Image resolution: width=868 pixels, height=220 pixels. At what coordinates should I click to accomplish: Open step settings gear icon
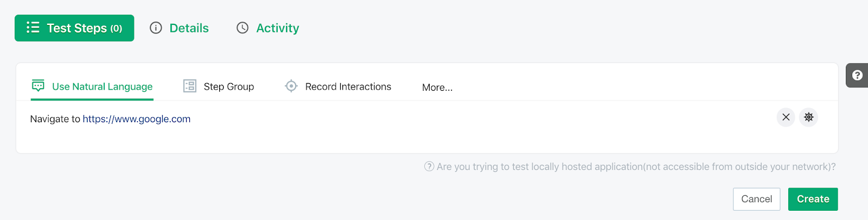click(809, 117)
